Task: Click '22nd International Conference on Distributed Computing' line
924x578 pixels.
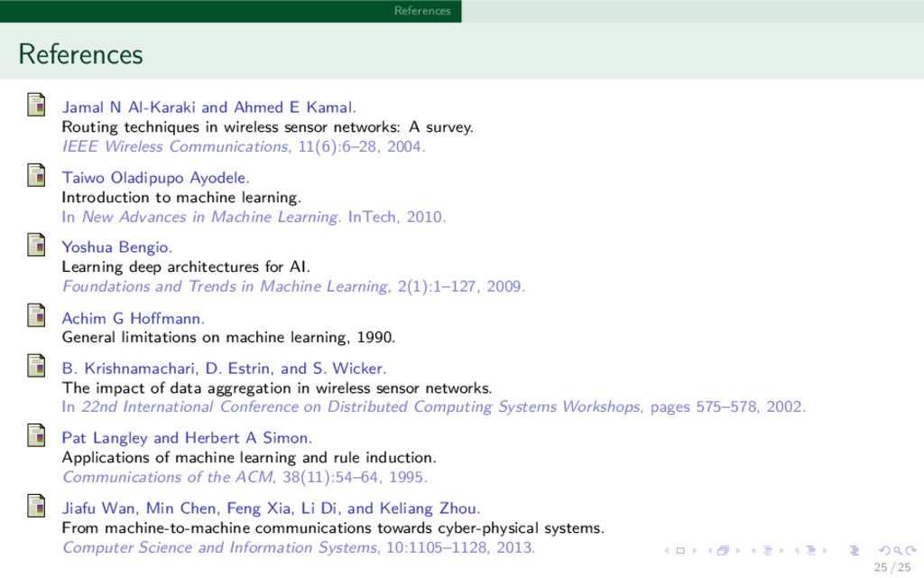Action: coord(433,407)
